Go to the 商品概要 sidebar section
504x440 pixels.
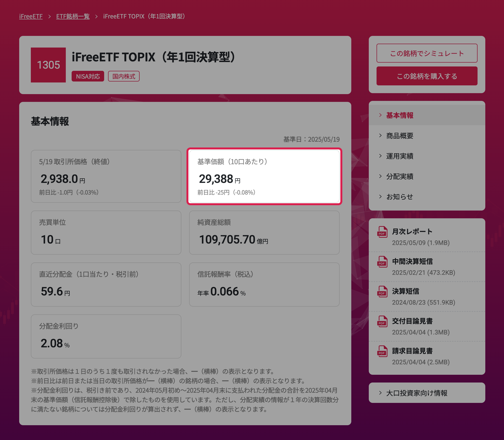427,136
